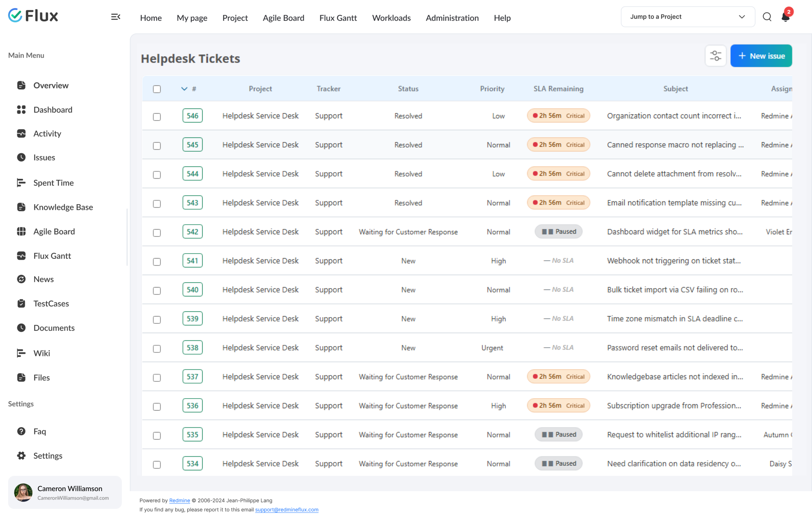Click the Agile Board sidebar icon

click(x=21, y=231)
